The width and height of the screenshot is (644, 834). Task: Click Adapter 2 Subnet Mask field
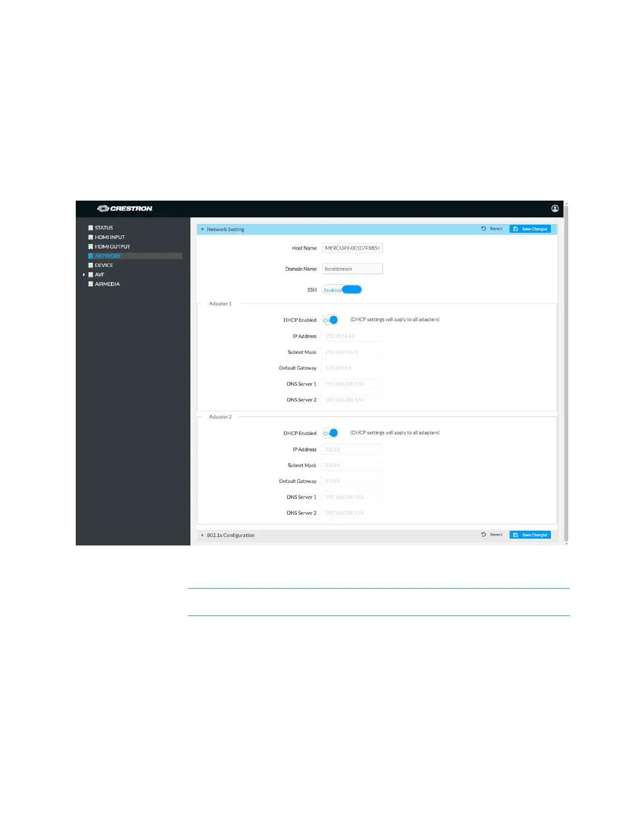[x=352, y=465]
